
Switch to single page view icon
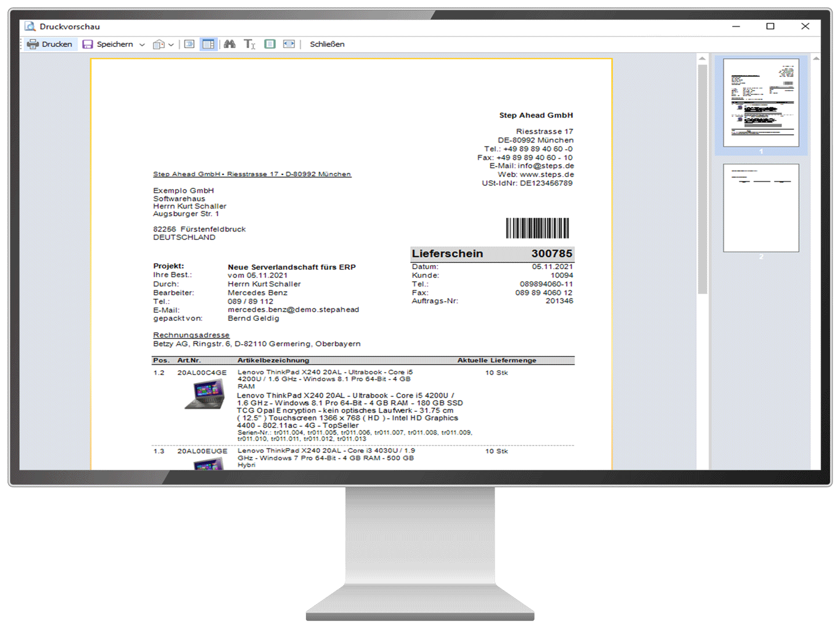(x=190, y=44)
